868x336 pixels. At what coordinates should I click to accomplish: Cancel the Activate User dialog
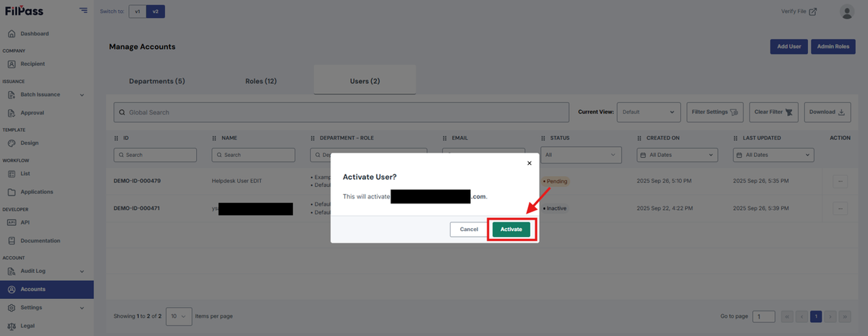coord(469,229)
